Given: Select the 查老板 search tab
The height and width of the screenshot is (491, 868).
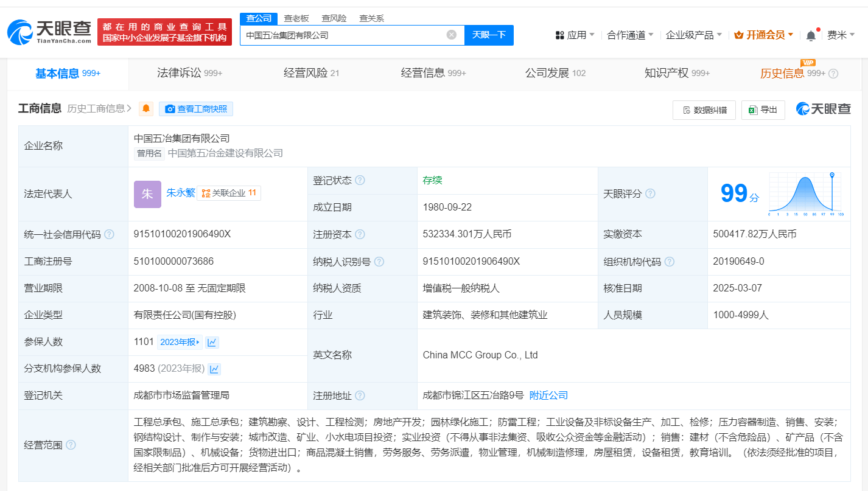Looking at the screenshot, I should (296, 18).
